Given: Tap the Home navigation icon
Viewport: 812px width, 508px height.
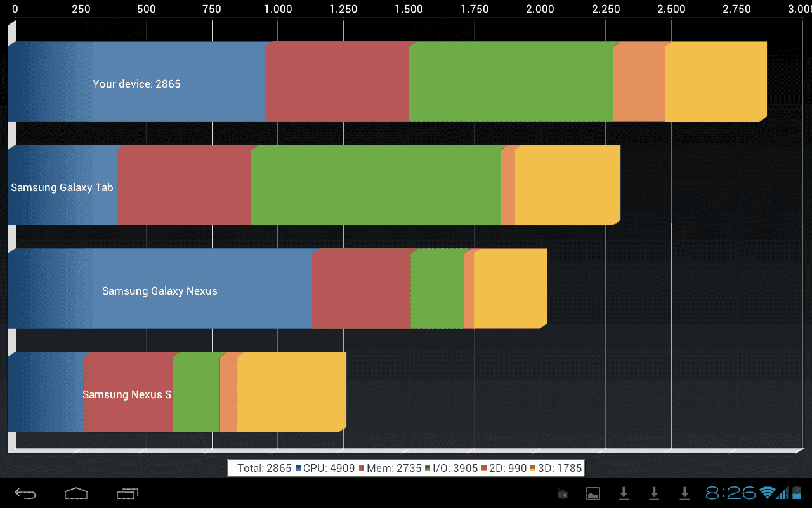Looking at the screenshot, I should (x=76, y=493).
